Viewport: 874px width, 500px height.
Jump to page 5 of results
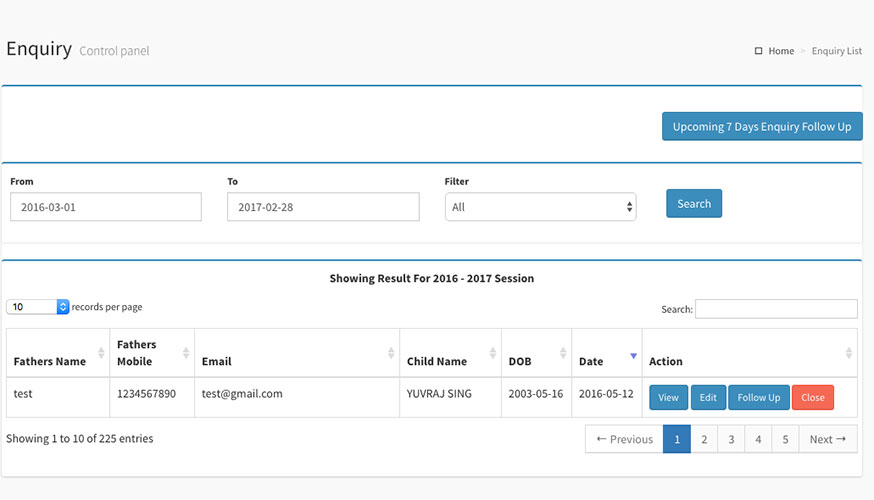click(785, 439)
